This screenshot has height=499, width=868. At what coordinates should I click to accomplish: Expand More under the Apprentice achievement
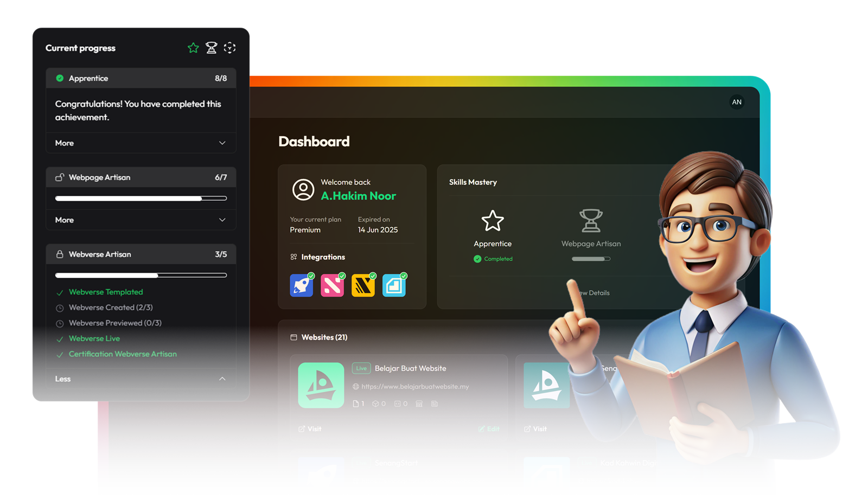pos(141,143)
